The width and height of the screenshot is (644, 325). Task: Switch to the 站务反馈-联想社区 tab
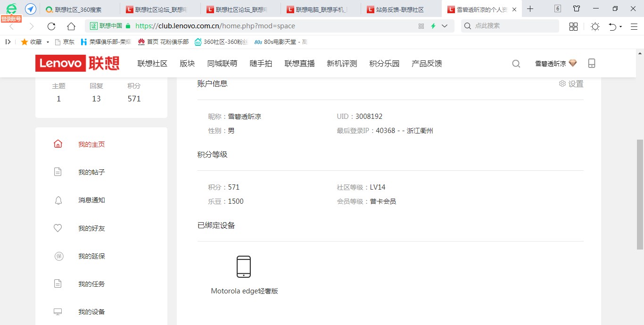coord(399,9)
